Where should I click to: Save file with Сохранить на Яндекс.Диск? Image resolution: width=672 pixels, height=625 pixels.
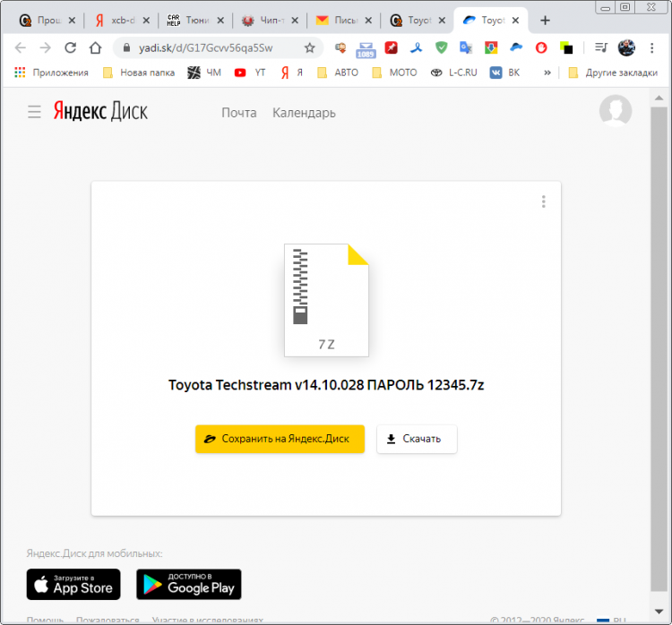280,439
